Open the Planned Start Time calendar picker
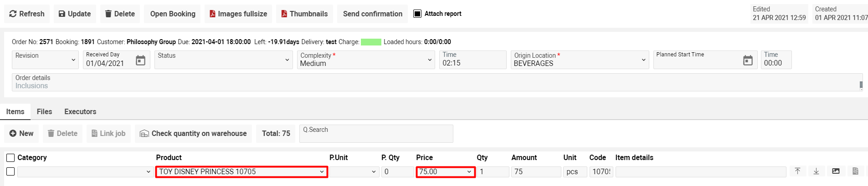 (748, 60)
